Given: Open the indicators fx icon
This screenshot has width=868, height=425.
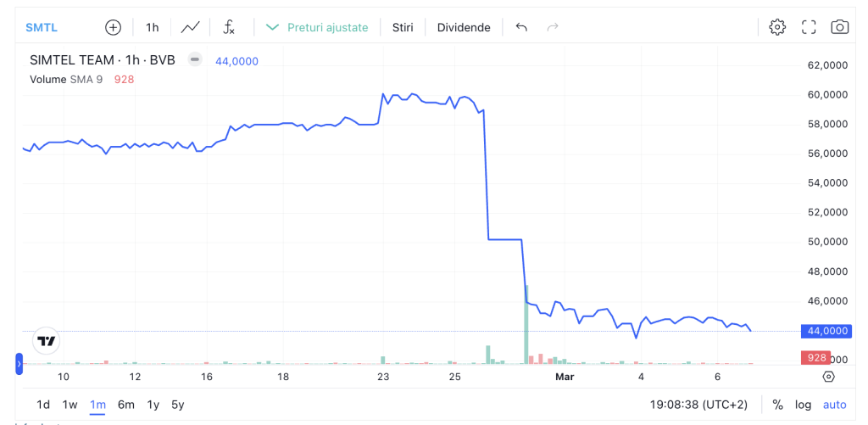Looking at the screenshot, I should point(229,27).
